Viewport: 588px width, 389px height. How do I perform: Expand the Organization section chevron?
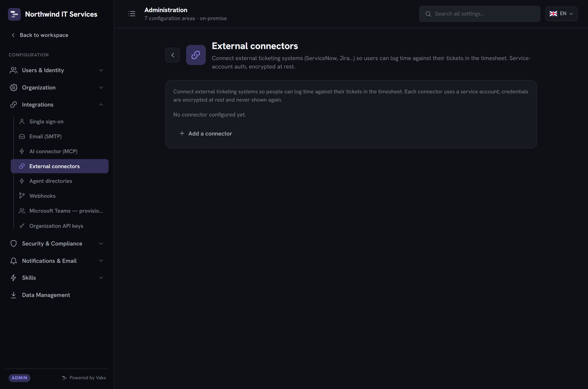[101, 88]
